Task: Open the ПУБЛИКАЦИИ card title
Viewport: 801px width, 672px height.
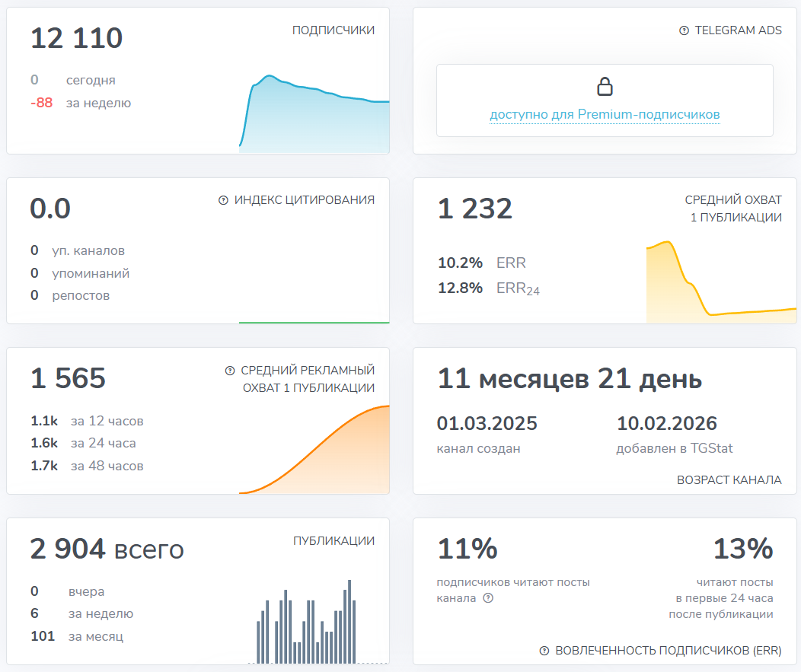Action: (334, 540)
